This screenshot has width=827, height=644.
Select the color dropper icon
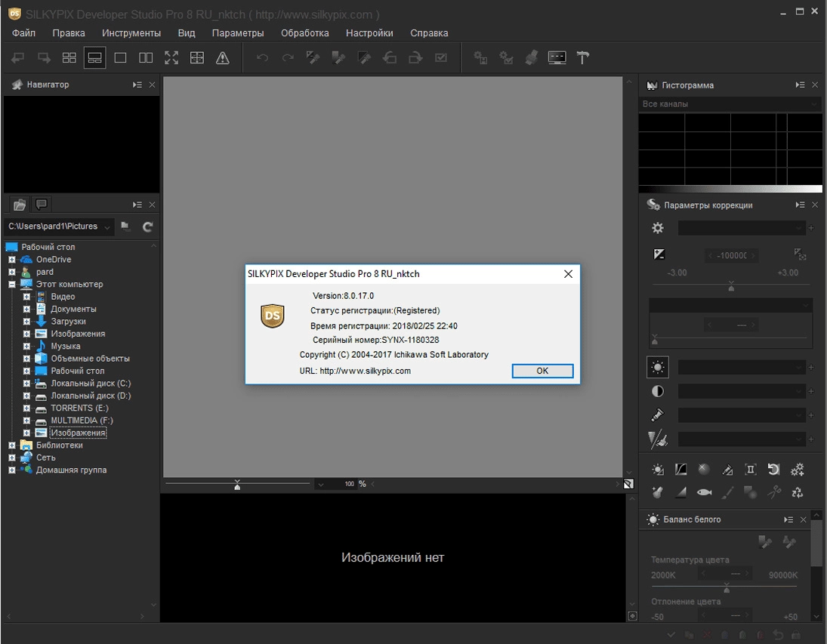pyautogui.click(x=657, y=415)
